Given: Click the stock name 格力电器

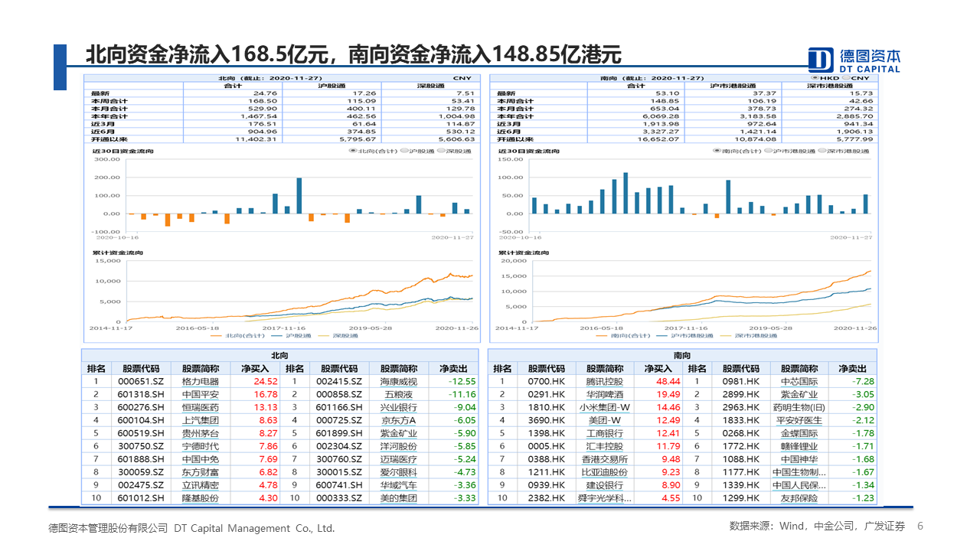Looking at the screenshot, I should [x=201, y=381].
